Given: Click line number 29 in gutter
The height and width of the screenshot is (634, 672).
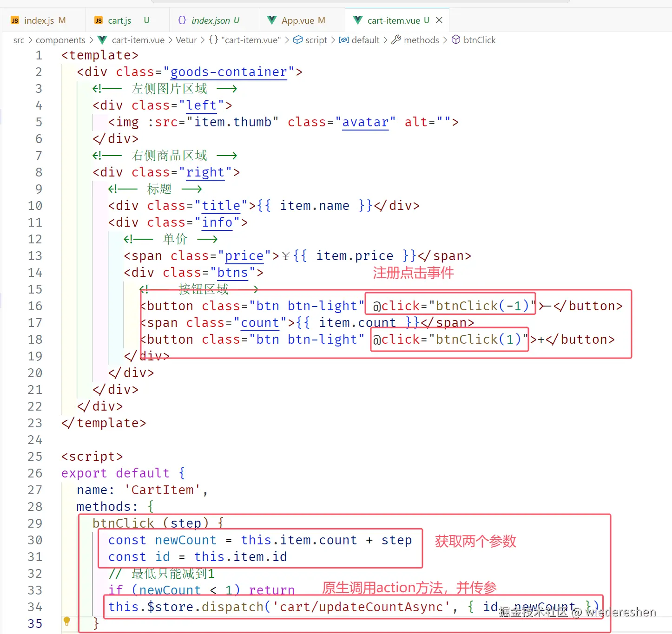Looking at the screenshot, I should 35,523.
